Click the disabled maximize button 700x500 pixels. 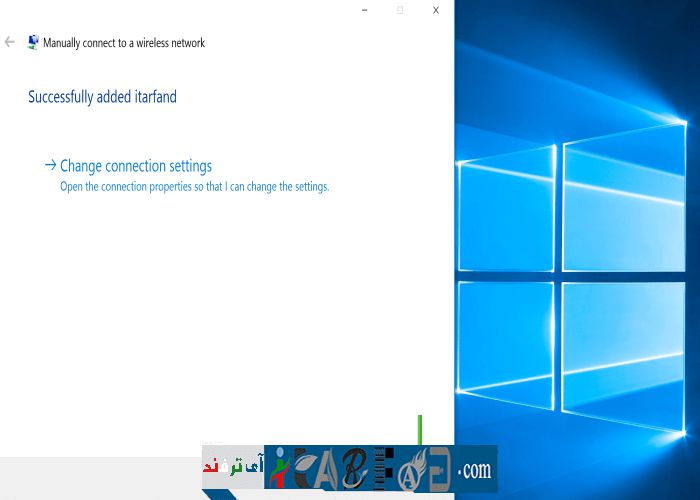(400, 10)
